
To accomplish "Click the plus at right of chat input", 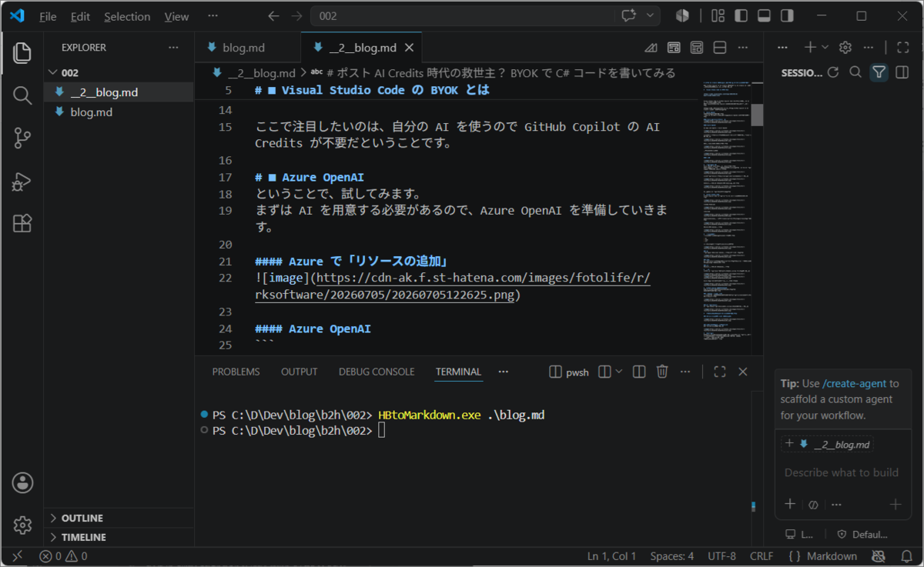I will (896, 505).
